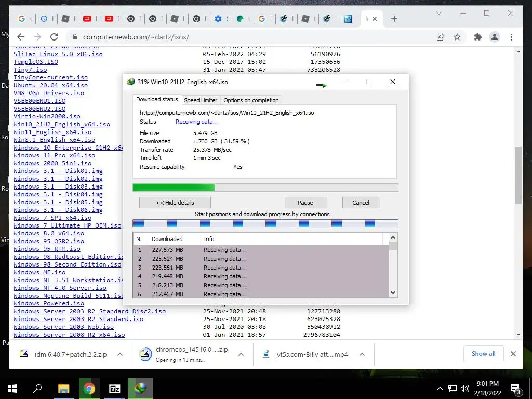Screen dimensions: 532x399
Task: Open the TempleOS.ISO link
Action: [x=36, y=62]
